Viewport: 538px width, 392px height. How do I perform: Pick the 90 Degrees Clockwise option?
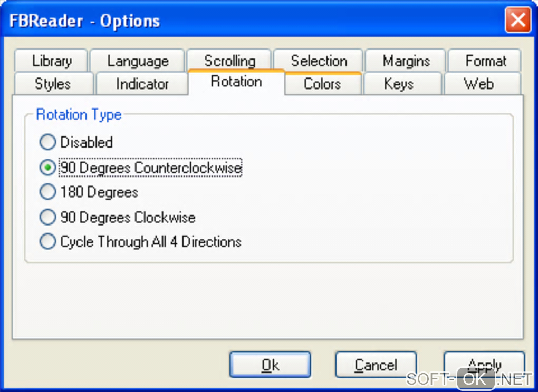47,217
